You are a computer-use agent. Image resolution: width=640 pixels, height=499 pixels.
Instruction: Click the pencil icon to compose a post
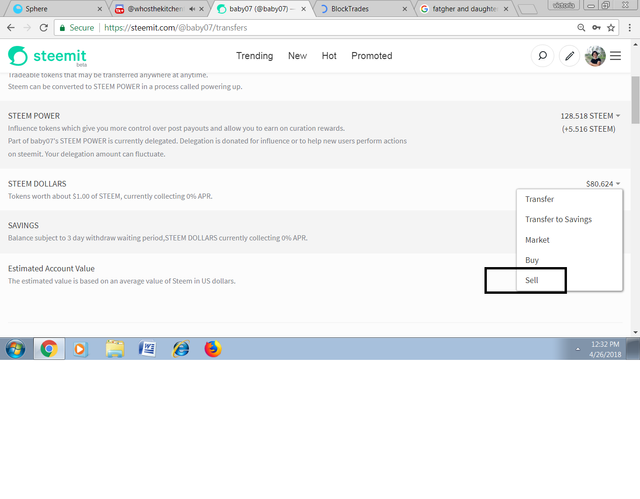point(569,55)
